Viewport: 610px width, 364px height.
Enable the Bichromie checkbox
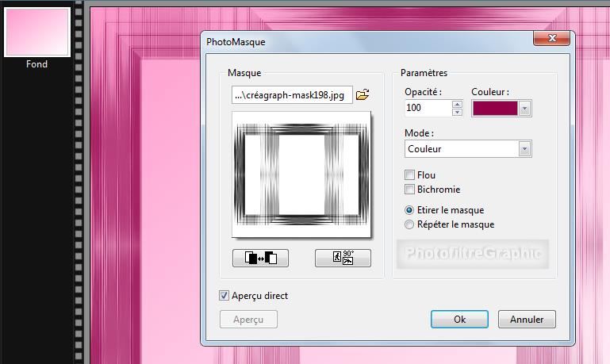point(410,190)
